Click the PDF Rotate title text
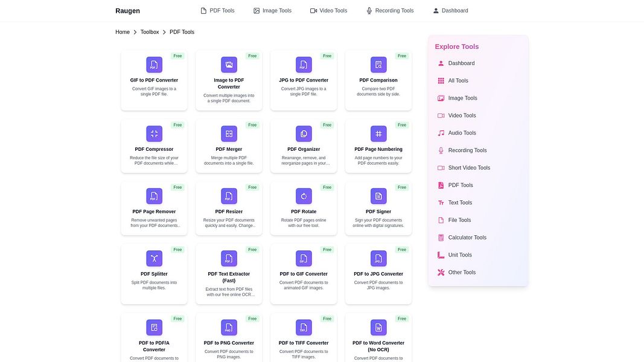The height and width of the screenshot is (362, 644). point(304,212)
